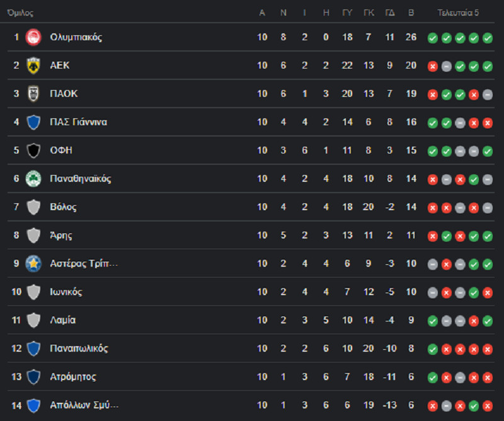The width and height of the screenshot is (504, 421).
Task: Select the Λαμία team name
Action: 63,320
